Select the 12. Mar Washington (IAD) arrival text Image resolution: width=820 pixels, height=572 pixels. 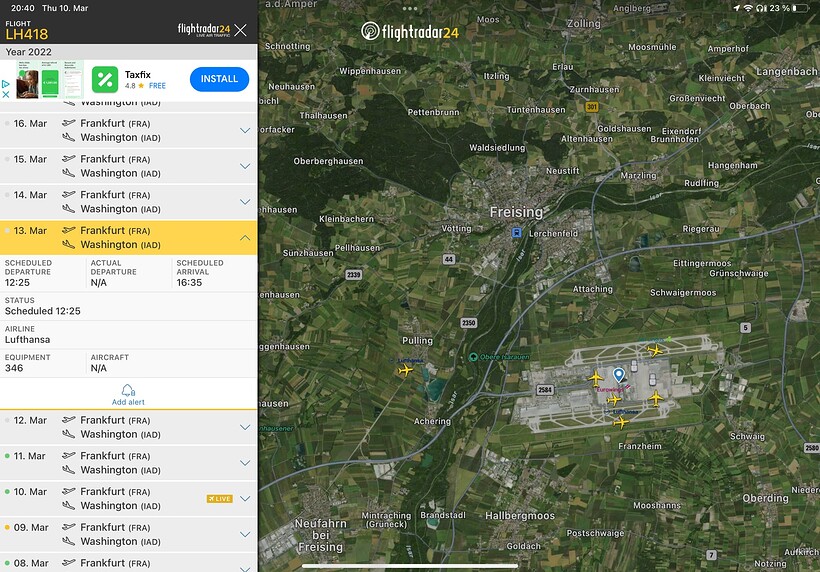tap(120, 434)
